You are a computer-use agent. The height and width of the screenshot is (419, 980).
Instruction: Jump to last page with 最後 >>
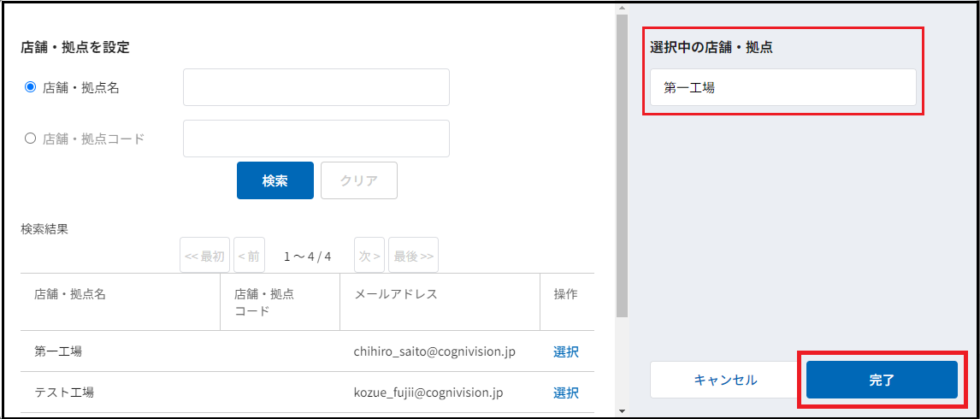point(413,256)
